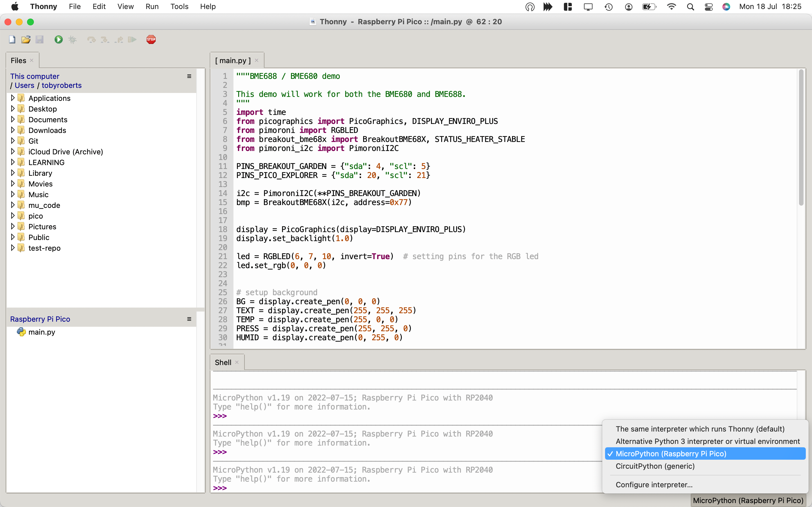Click the Resume debug icon
Viewport: 812px width, 507px height.
point(132,39)
